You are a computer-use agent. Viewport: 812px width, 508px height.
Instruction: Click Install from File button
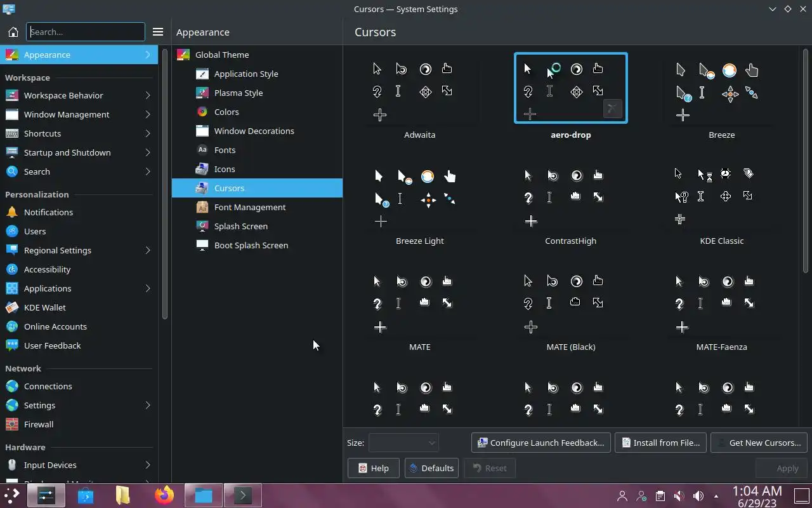click(660, 443)
